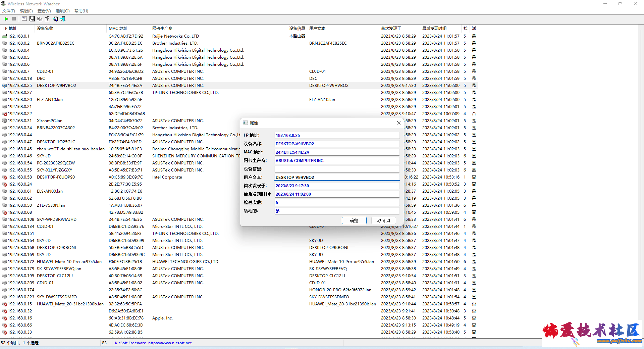This screenshot has height=349, width=644.
Task: Click the 用户文本 input field in dialog
Action: [337, 177]
